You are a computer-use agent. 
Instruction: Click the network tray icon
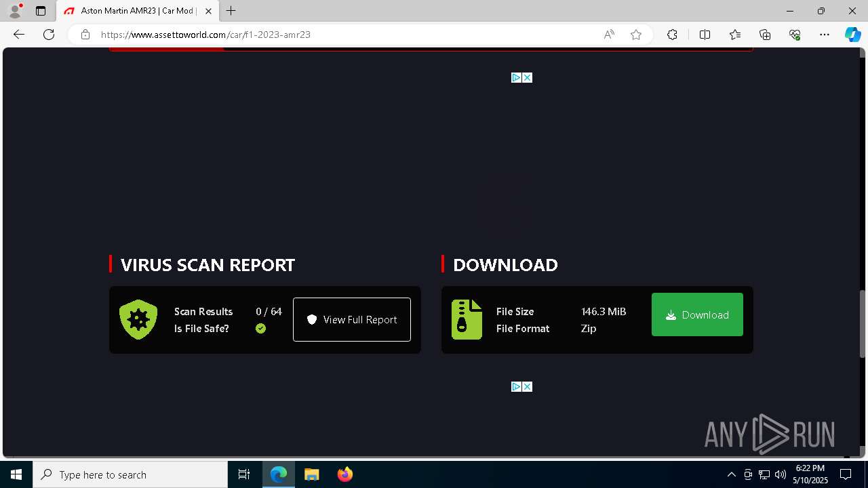coord(764,474)
